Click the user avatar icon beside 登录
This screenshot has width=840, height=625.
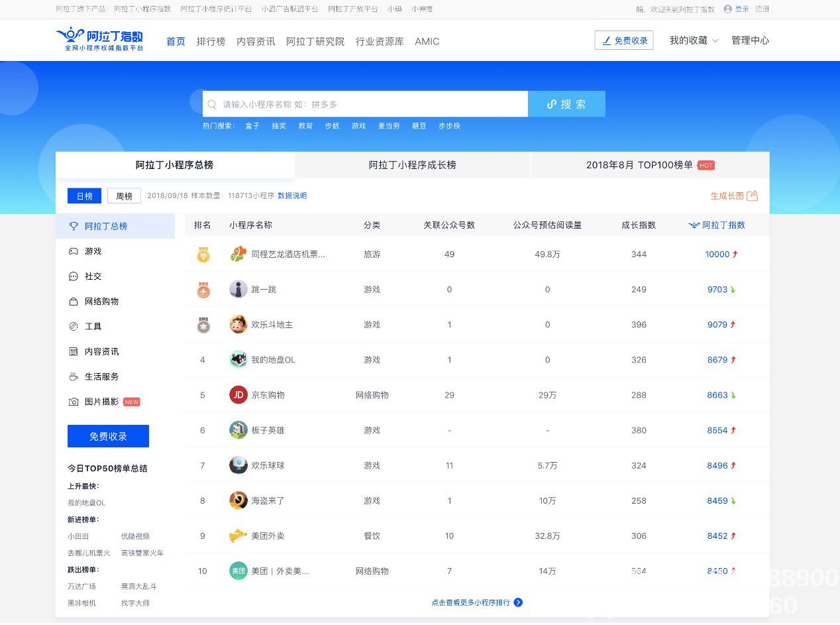(728, 9)
